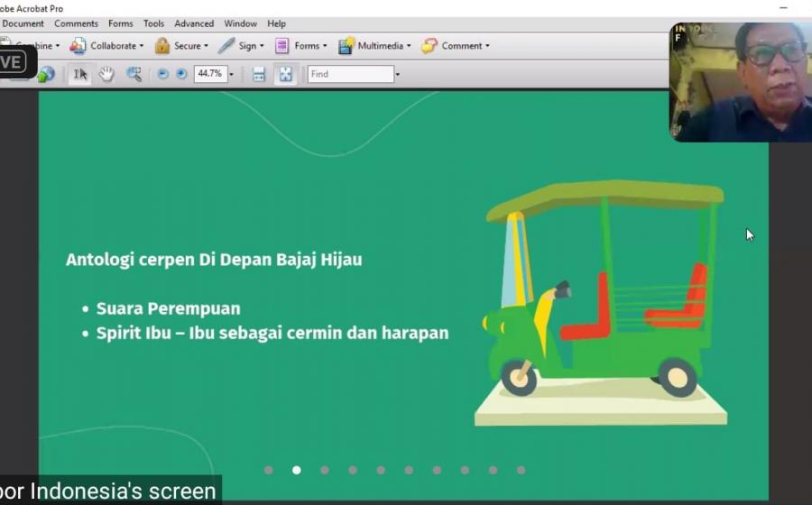Click the Zoom In plus button

pyautogui.click(x=181, y=74)
